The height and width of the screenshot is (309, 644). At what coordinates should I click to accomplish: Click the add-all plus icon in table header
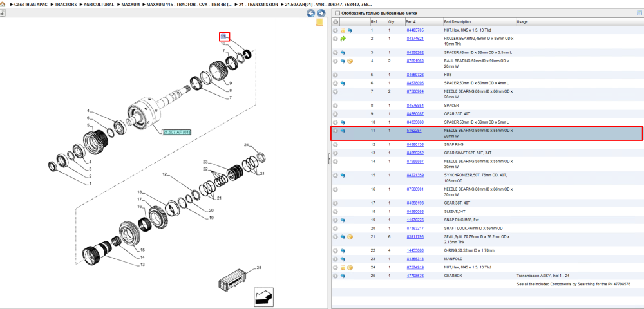click(335, 22)
